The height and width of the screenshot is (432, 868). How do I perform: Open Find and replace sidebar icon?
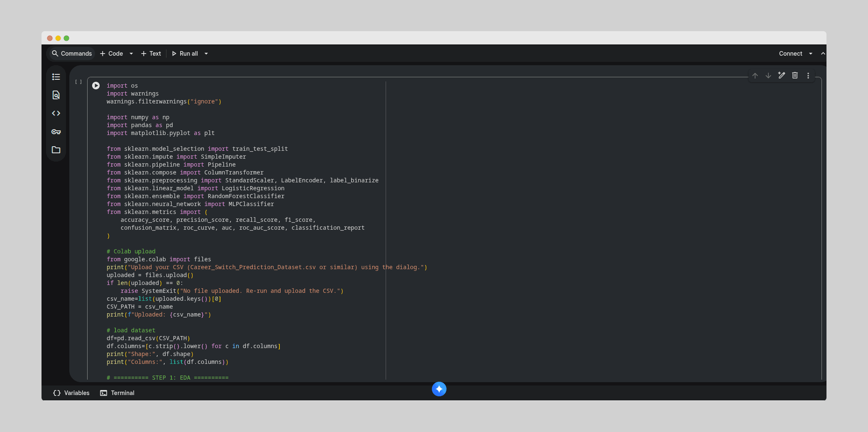click(56, 95)
